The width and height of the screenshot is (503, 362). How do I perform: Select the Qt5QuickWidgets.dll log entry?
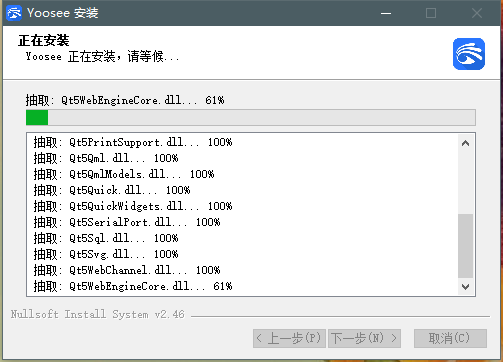[133, 206]
